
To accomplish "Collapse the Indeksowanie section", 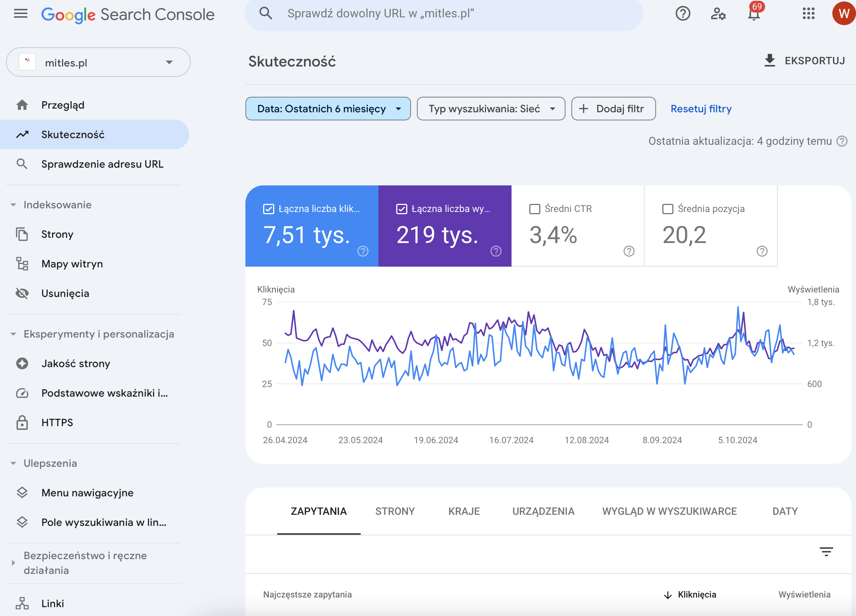I will pyautogui.click(x=13, y=205).
